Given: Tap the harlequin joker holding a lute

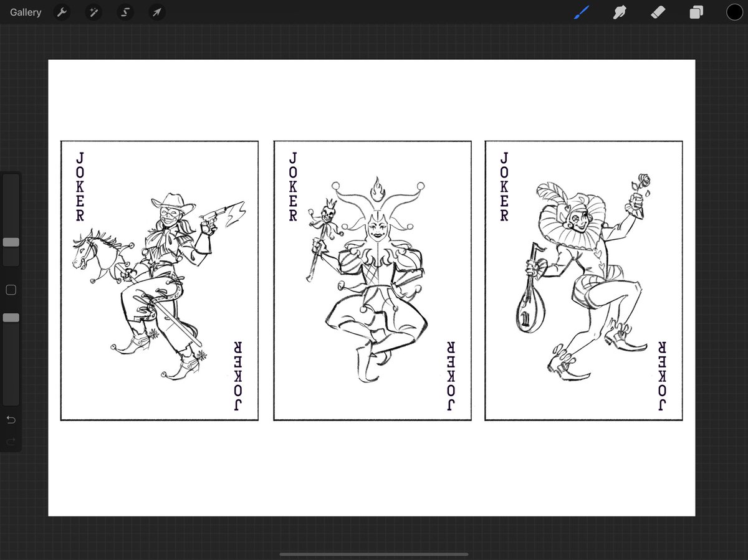Looking at the screenshot, I should click(x=583, y=281).
